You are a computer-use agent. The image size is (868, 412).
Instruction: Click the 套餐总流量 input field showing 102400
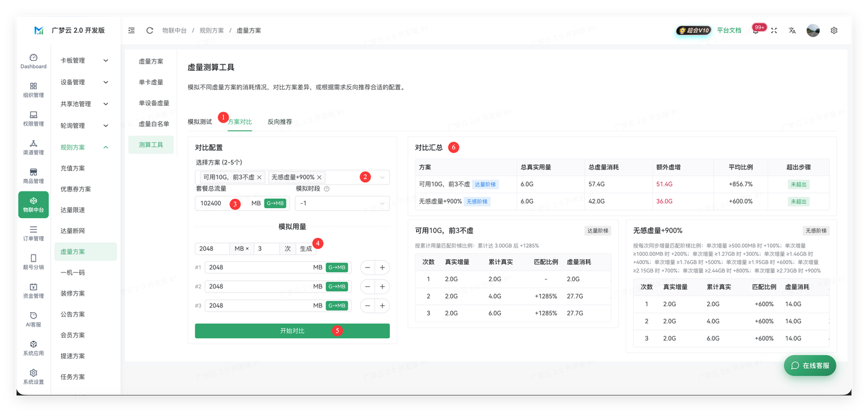[x=242, y=203]
